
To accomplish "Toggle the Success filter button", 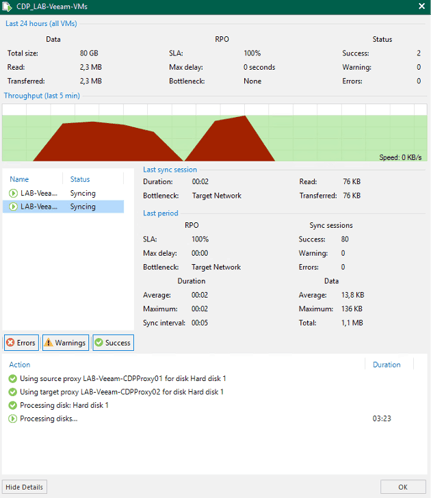I will [x=113, y=342].
